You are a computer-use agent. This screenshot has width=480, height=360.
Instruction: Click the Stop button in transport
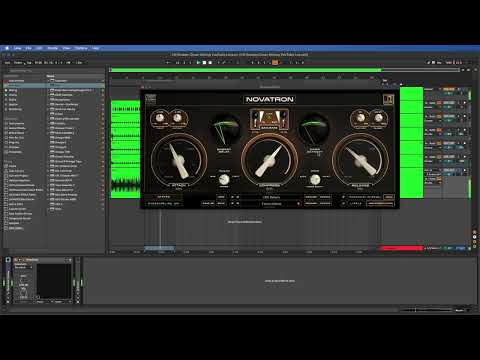click(204, 62)
